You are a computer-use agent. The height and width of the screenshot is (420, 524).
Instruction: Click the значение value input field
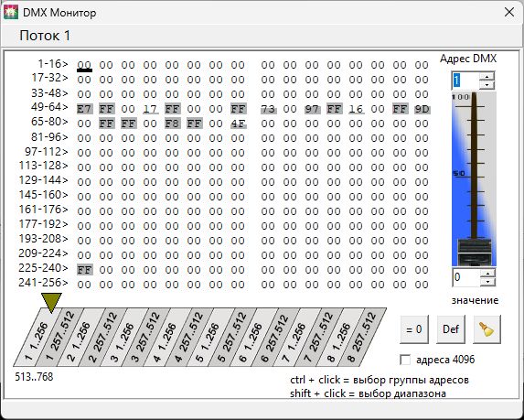[x=466, y=277]
